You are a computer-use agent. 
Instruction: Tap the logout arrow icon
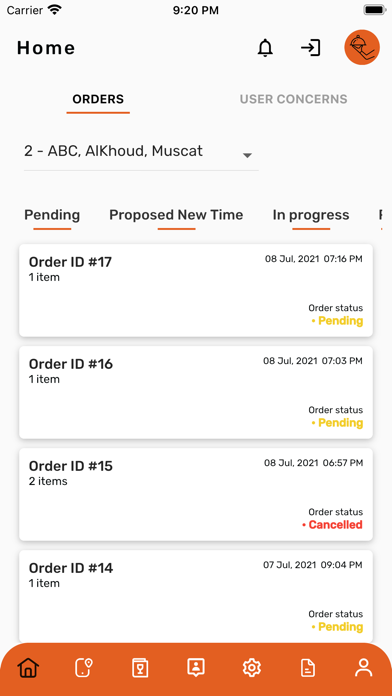(311, 47)
